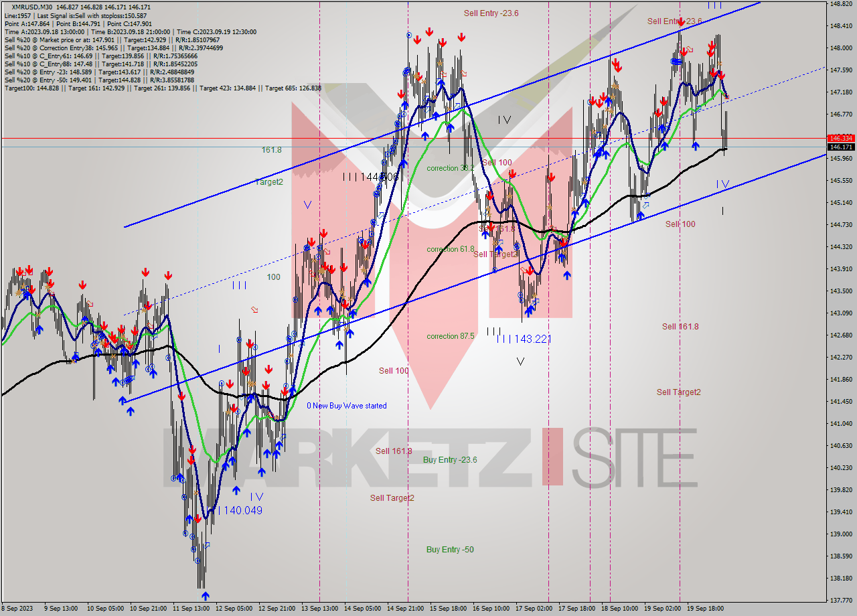Select the black 146.171 current price tag

point(841,147)
